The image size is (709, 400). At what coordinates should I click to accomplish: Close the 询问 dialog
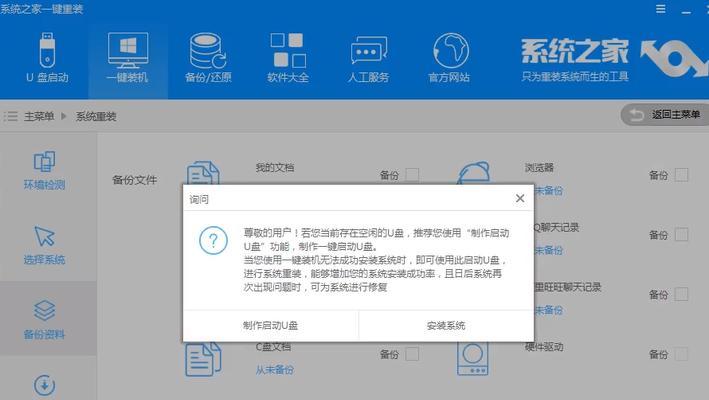click(520, 198)
